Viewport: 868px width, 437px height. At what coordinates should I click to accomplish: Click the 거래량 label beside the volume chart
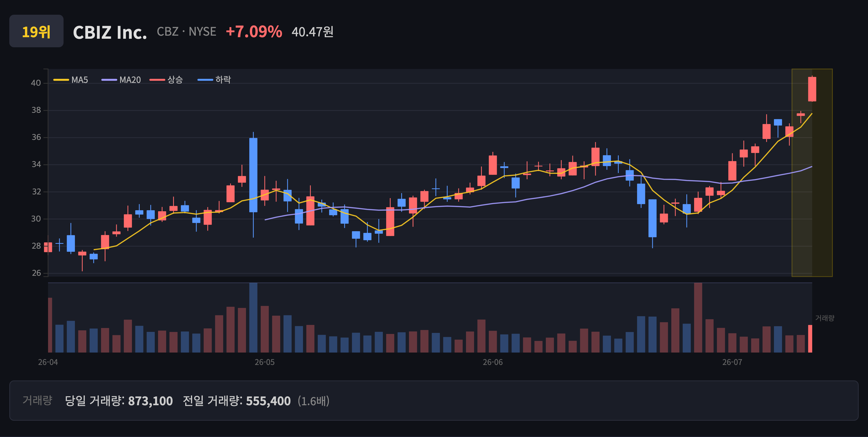click(x=825, y=318)
